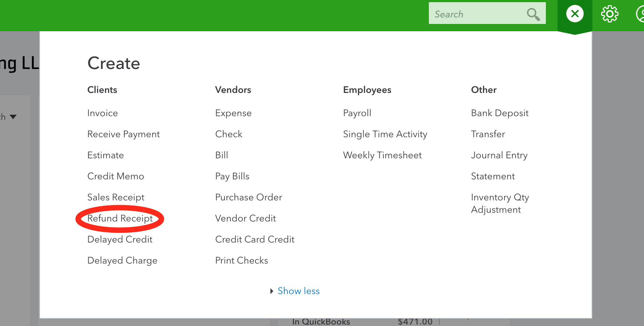Viewport: 644px width, 326px height.
Task: Collapse the menu with Show less
Action: tap(298, 291)
